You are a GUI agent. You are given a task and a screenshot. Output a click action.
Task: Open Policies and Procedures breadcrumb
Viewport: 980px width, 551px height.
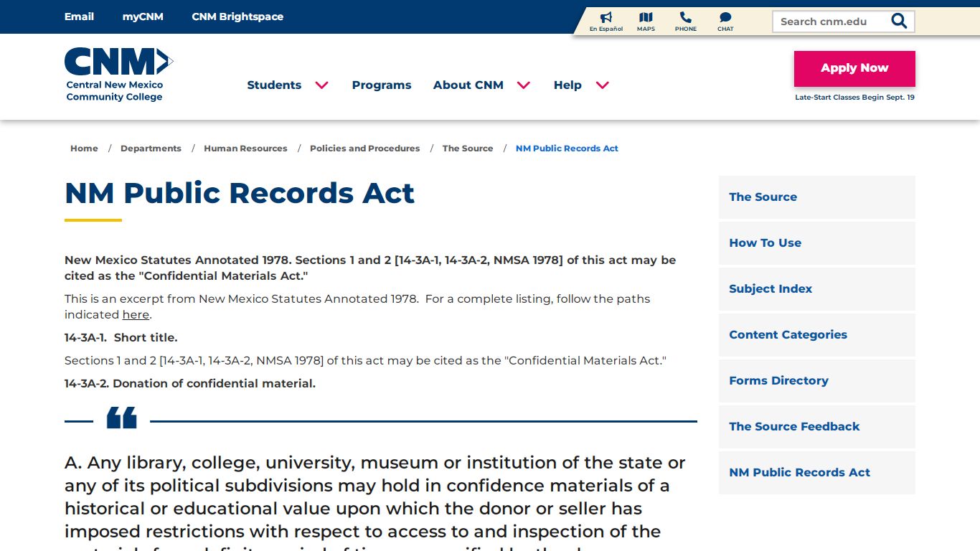click(x=364, y=149)
